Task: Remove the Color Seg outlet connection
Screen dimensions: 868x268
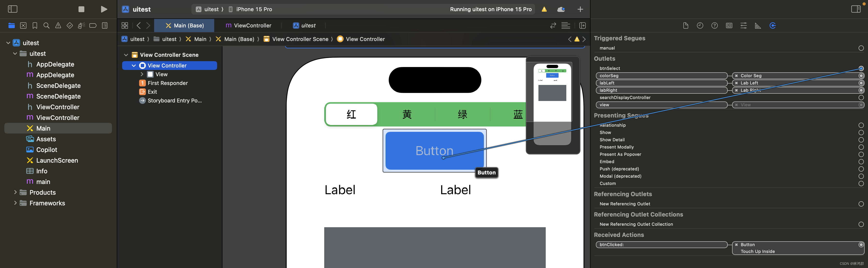Action: tap(736, 76)
